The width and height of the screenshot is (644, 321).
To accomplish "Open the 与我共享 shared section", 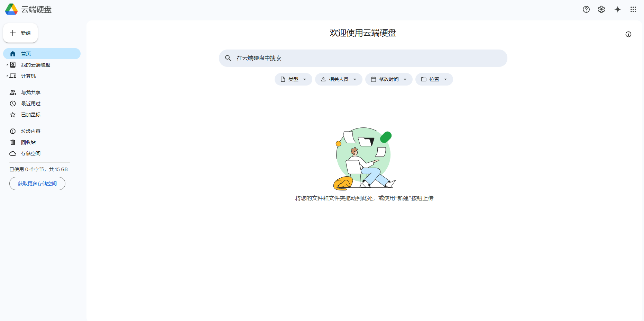I will 30,92.
